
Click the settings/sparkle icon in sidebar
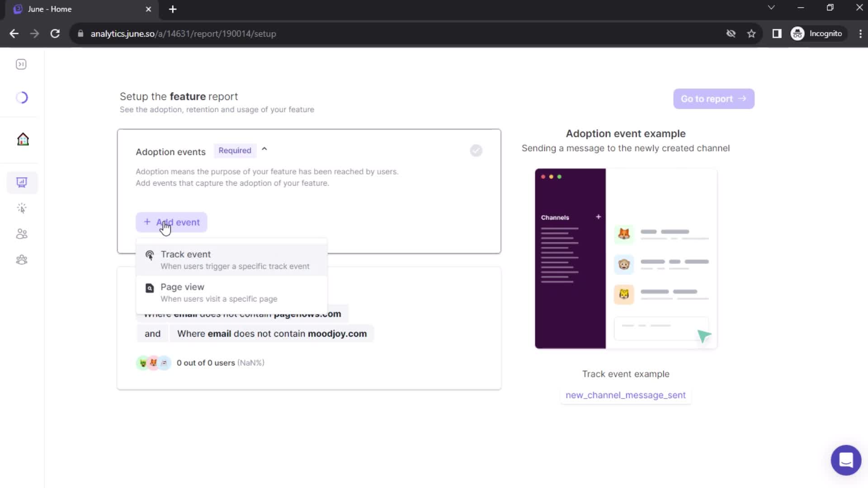[x=21, y=208]
